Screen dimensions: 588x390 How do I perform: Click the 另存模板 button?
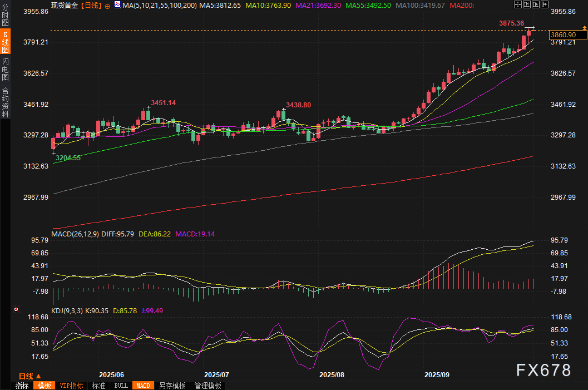pyautogui.click(x=172, y=386)
